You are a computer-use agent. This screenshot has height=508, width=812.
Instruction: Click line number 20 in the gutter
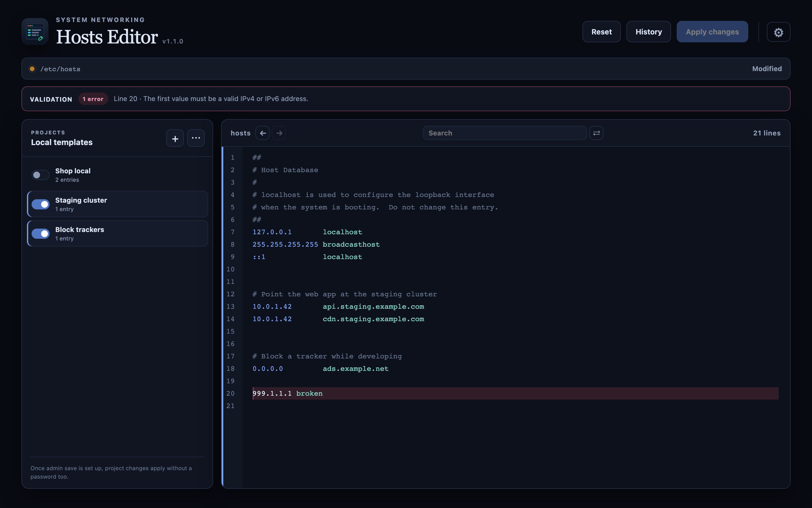coord(231,393)
